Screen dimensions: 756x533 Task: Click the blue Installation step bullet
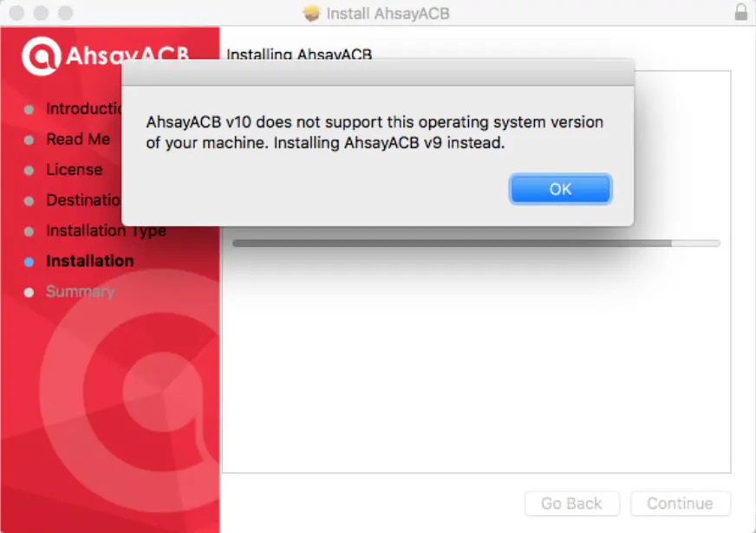click(x=29, y=262)
